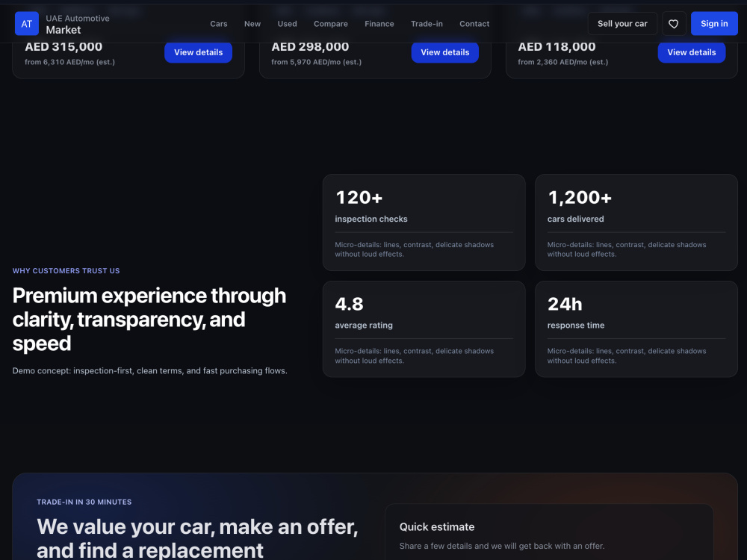Click 'from 2,360 AED/mo (est.)' text
Image resolution: width=747 pixels, height=560 pixels.
click(563, 62)
